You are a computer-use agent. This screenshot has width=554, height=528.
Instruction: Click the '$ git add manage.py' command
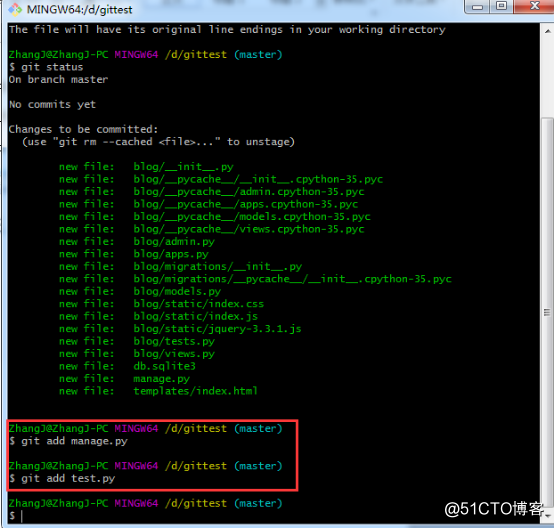tap(68, 441)
